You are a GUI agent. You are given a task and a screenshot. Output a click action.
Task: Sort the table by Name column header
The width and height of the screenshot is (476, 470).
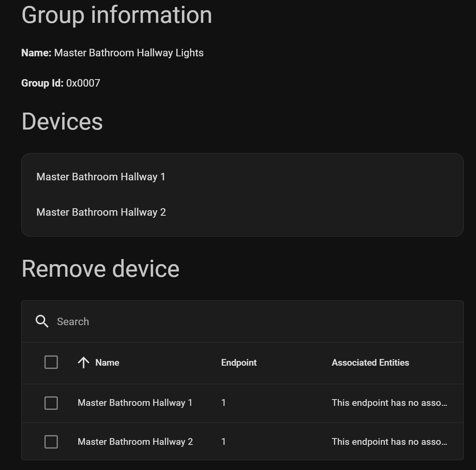tap(107, 363)
